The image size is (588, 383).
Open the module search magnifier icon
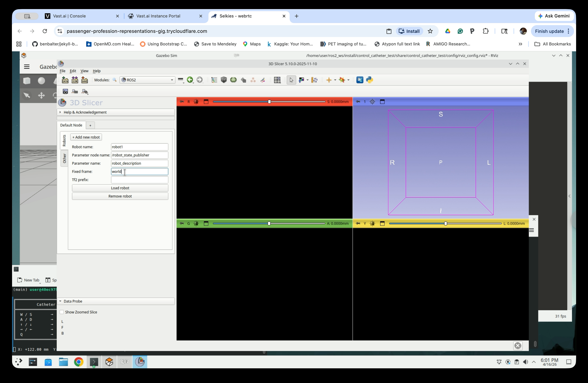(114, 80)
